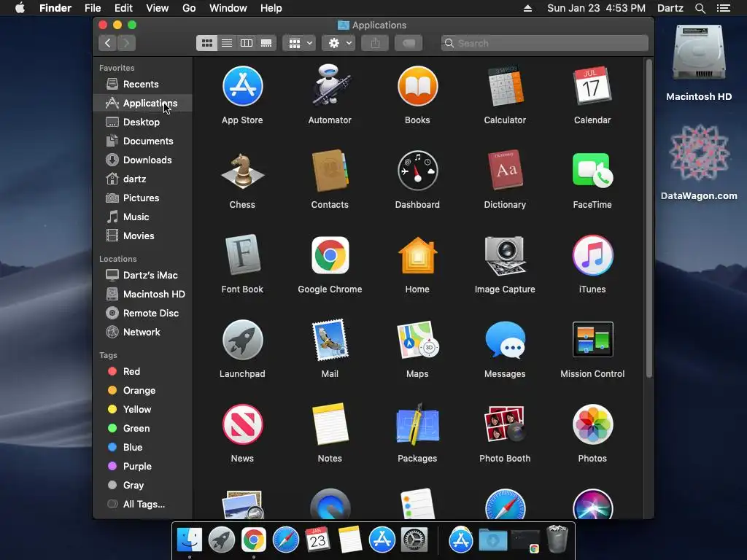The image size is (747, 560).
Task: Open the Edit menu
Action: click(x=123, y=8)
